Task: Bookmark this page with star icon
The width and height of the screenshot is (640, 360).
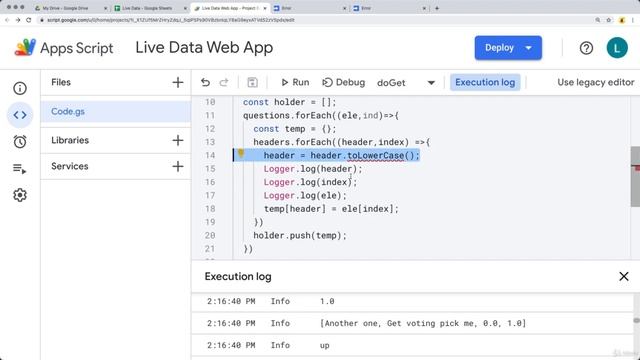Action: (609, 20)
